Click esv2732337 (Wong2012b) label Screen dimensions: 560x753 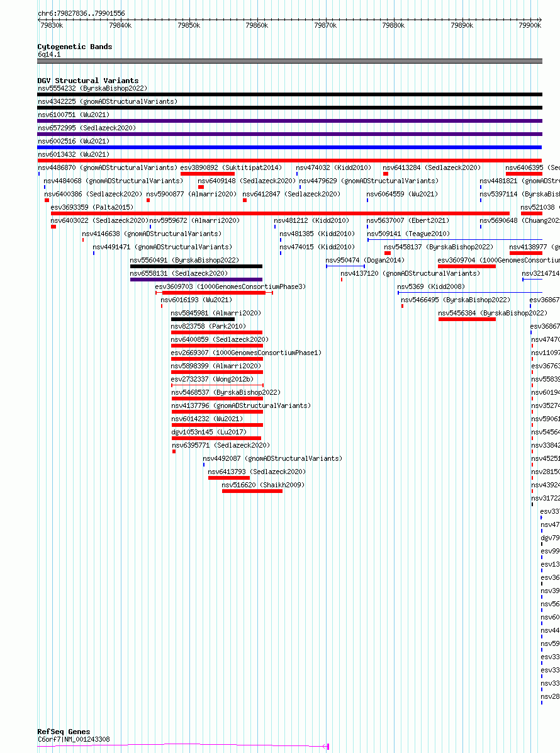coord(212,379)
